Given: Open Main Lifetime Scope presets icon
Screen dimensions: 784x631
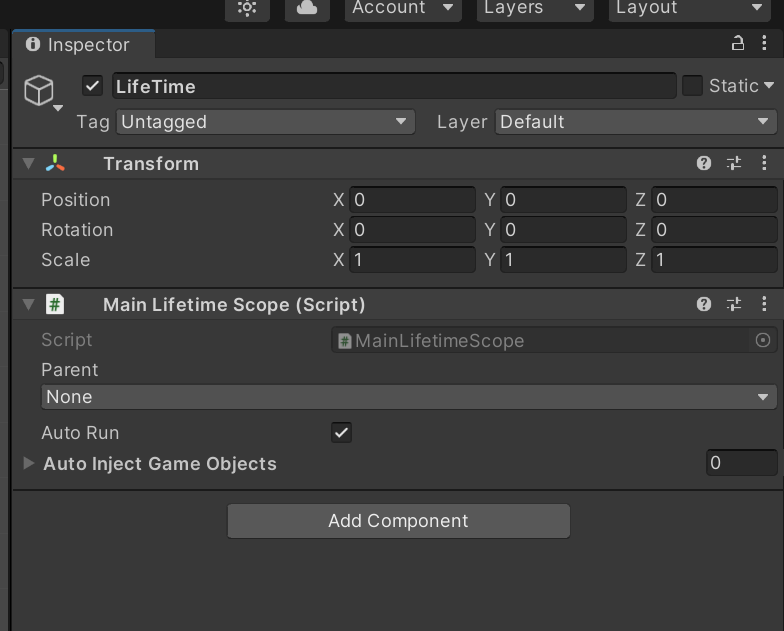Looking at the screenshot, I should 734,304.
